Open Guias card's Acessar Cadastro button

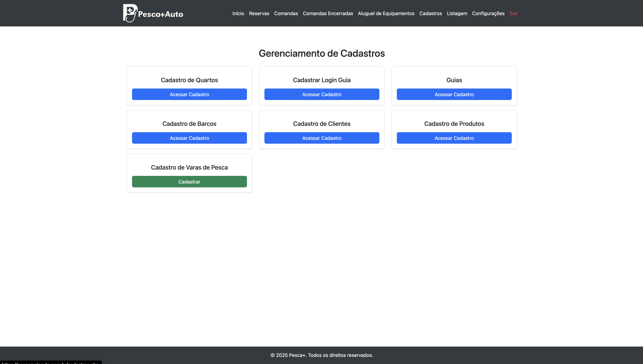[454, 94]
